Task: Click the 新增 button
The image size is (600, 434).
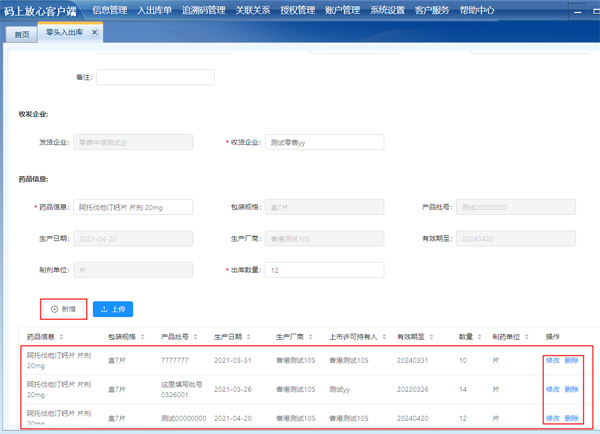Action: click(63, 309)
